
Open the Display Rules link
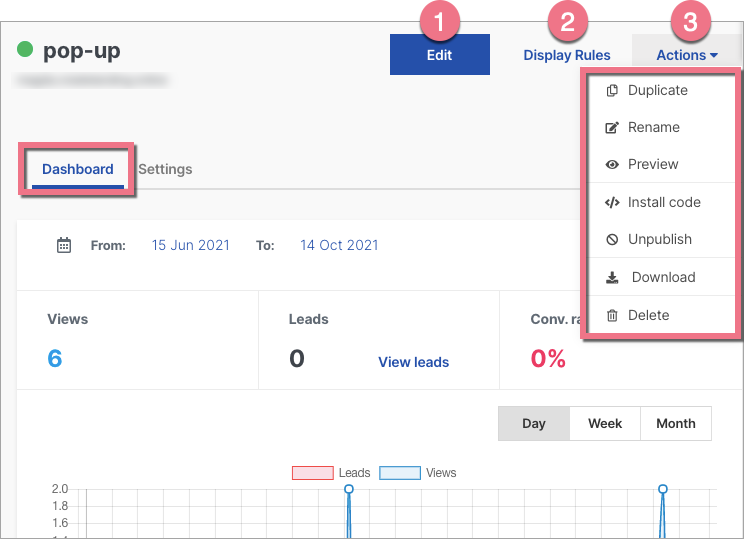tap(567, 55)
